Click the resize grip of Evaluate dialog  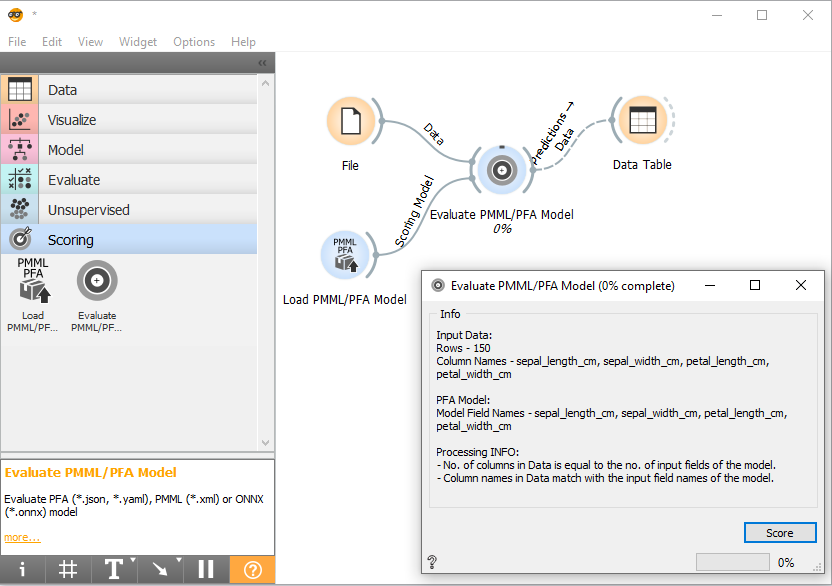(x=817, y=567)
